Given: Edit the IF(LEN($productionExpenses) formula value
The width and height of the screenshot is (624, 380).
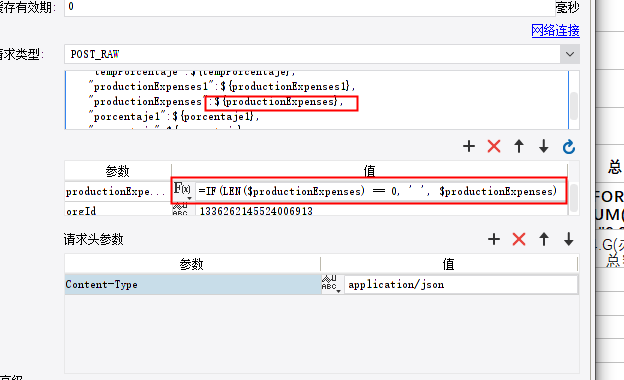Looking at the screenshot, I should (380, 191).
